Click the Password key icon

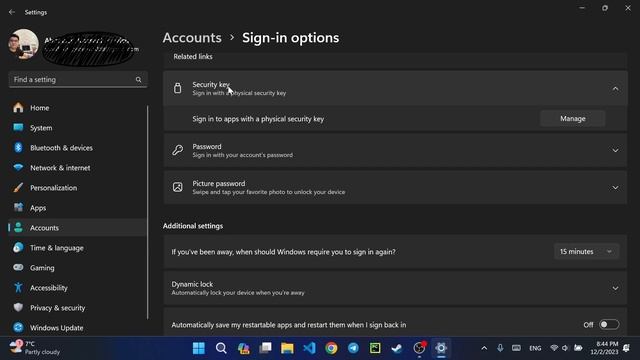[x=178, y=150]
